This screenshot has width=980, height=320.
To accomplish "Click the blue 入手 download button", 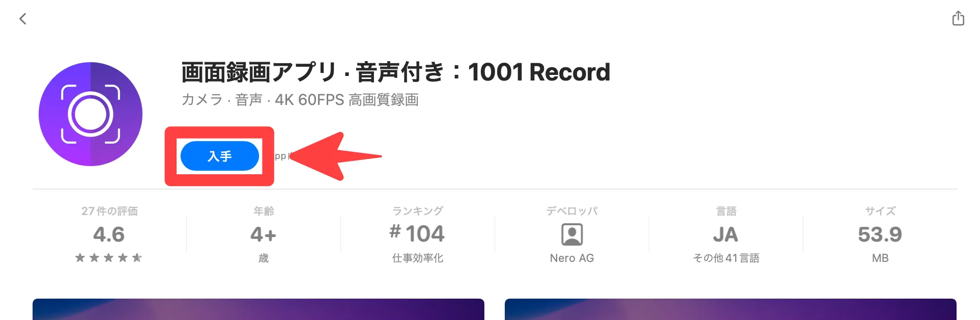I will tap(220, 156).
